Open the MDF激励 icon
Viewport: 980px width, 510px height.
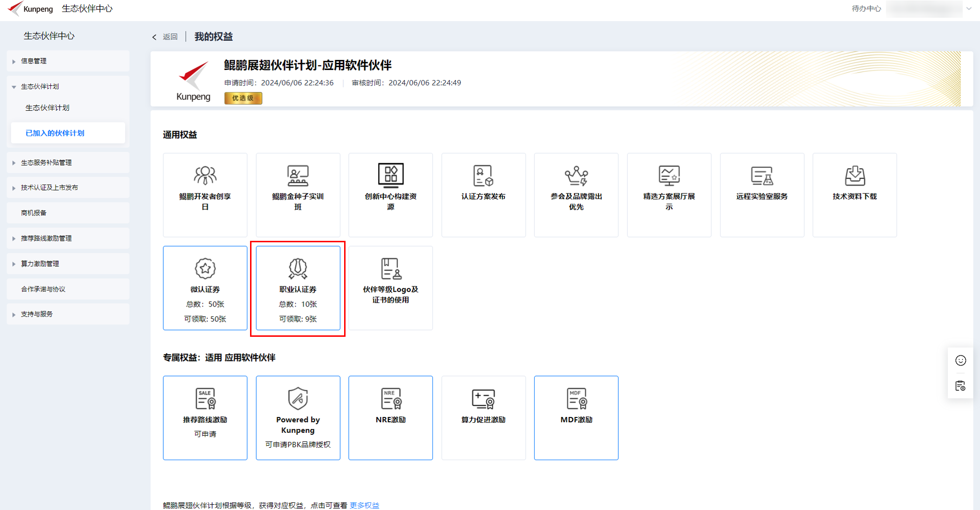coord(576,398)
